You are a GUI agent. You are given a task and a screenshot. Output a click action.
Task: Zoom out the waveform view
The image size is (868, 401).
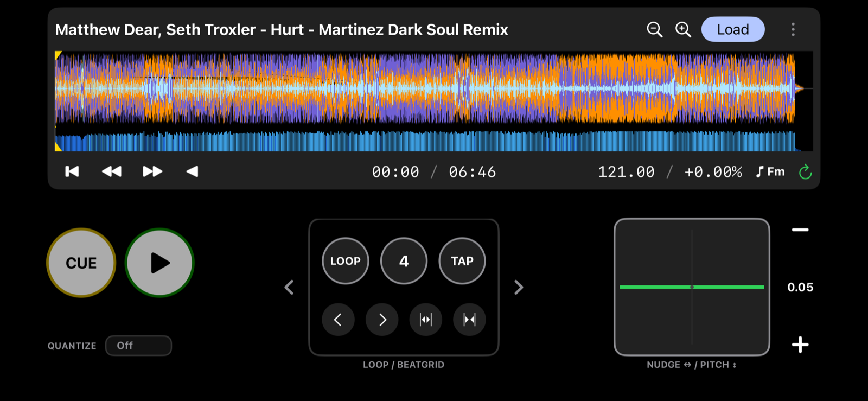[654, 29]
